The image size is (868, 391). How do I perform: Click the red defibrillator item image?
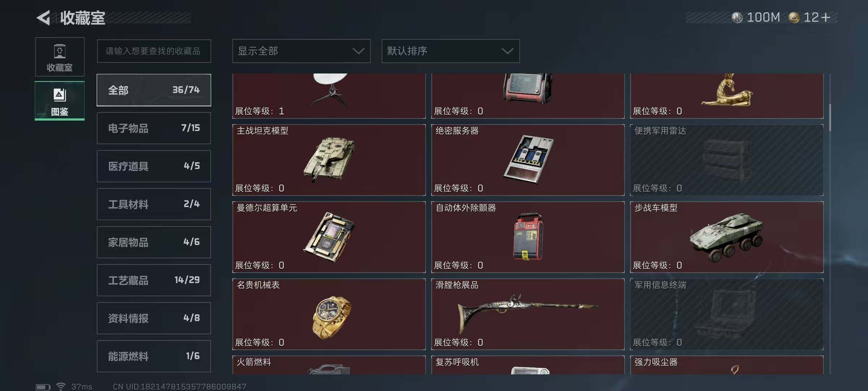tap(528, 236)
